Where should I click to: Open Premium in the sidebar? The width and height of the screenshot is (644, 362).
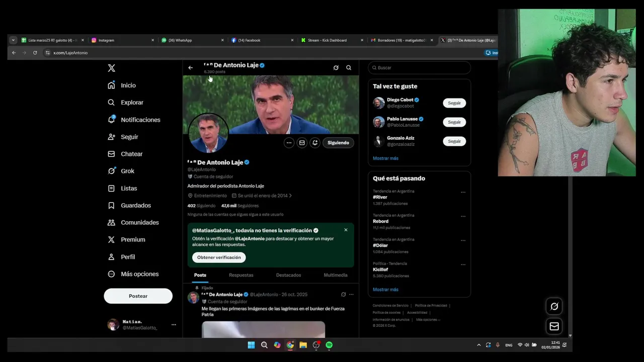(126, 239)
